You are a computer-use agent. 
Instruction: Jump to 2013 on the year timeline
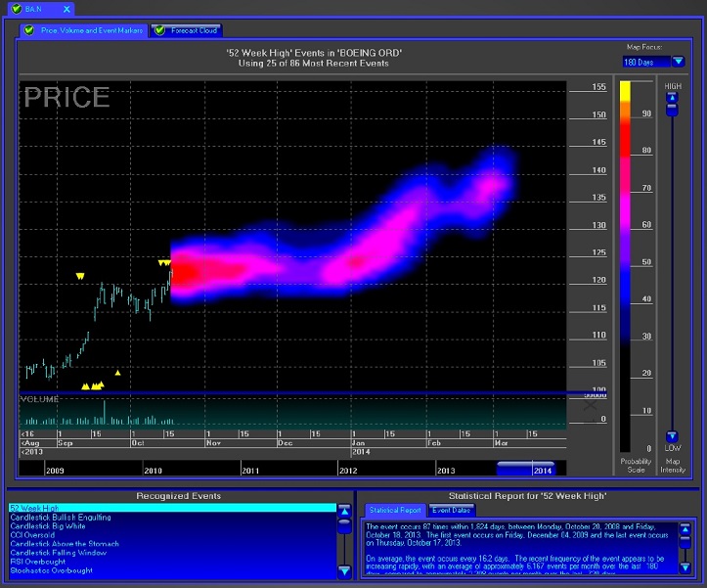coord(446,471)
